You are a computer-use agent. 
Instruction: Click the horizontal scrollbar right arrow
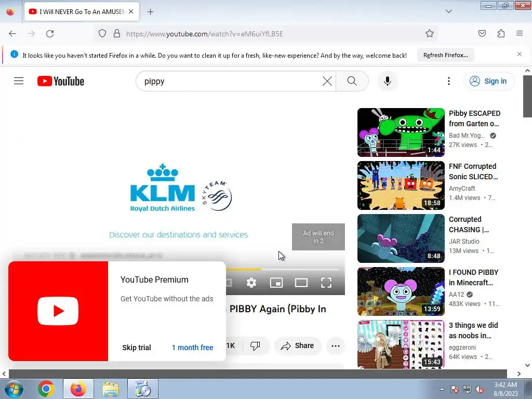519,374
